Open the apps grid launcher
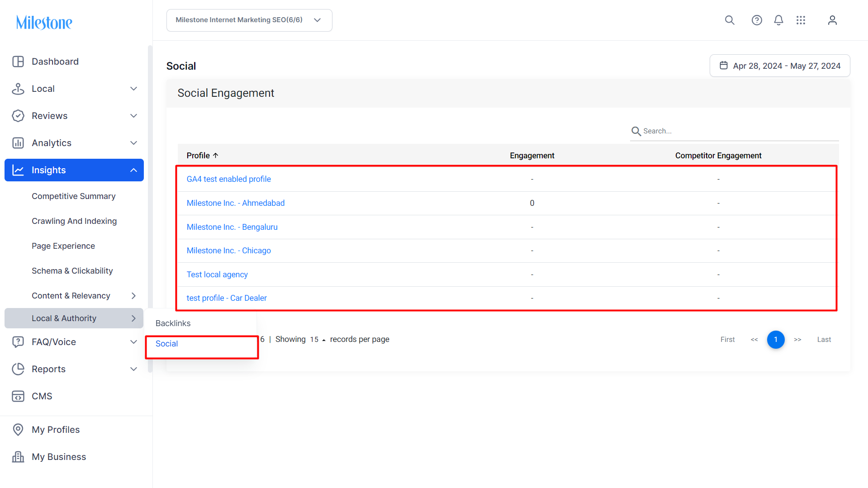868x488 pixels. tap(801, 20)
